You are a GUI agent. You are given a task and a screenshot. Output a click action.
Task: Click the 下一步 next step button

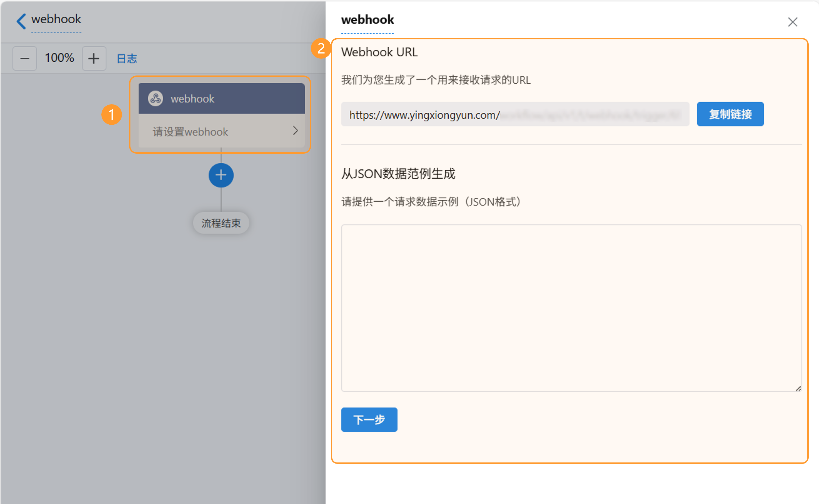pyautogui.click(x=369, y=420)
